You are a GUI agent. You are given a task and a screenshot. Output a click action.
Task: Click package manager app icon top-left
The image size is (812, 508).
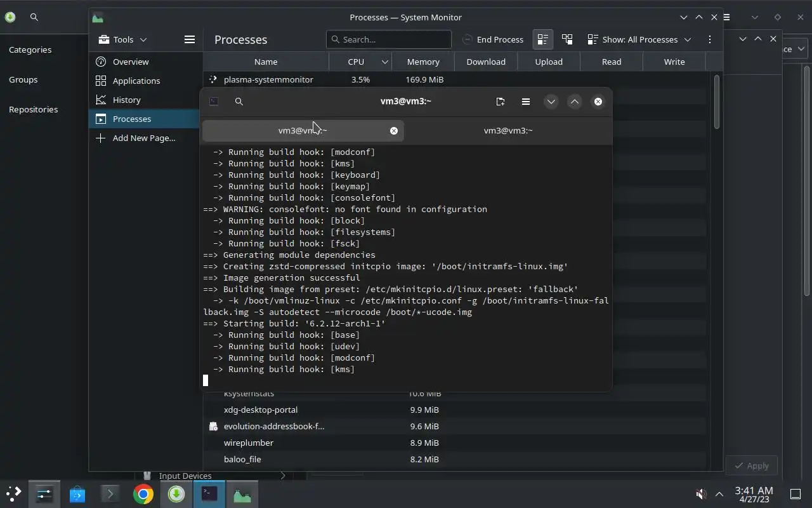[x=10, y=17]
